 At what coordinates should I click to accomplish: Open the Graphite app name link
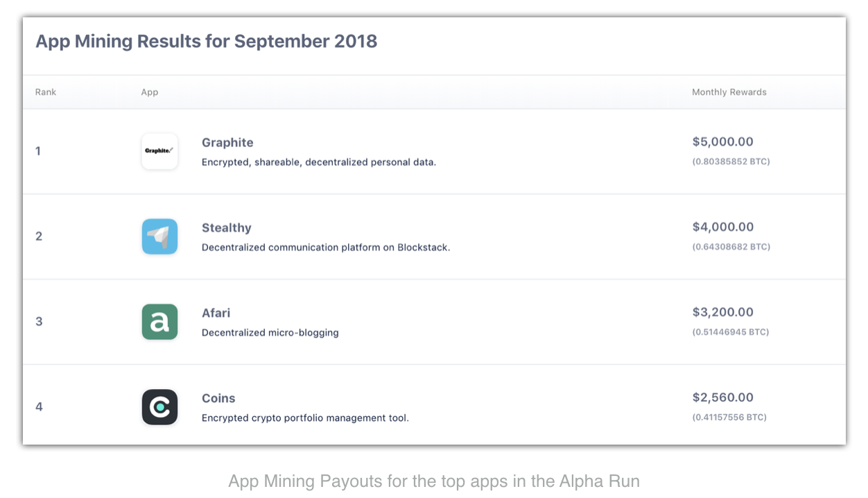pyautogui.click(x=227, y=143)
